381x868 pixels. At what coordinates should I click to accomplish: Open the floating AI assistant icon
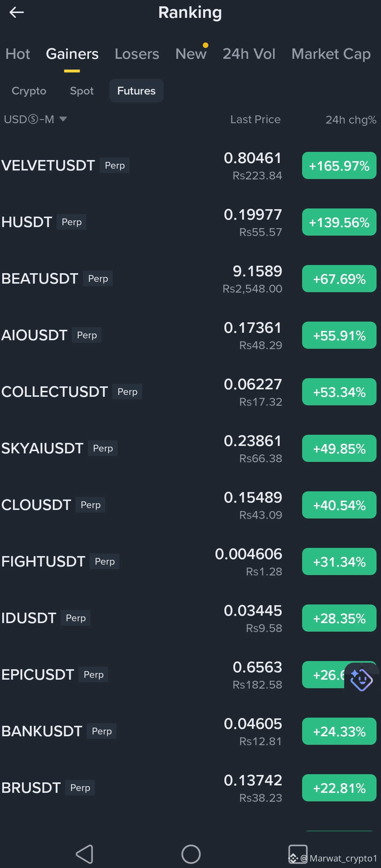click(361, 680)
